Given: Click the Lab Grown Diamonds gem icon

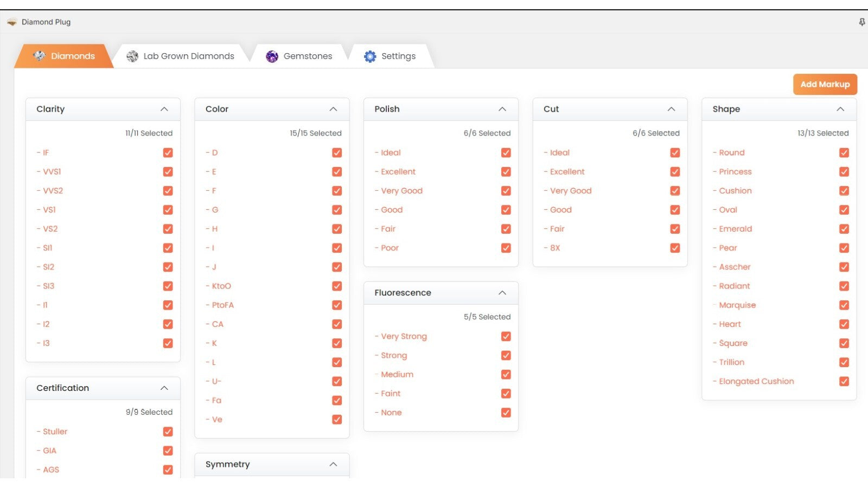Looking at the screenshot, I should tap(132, 56).
